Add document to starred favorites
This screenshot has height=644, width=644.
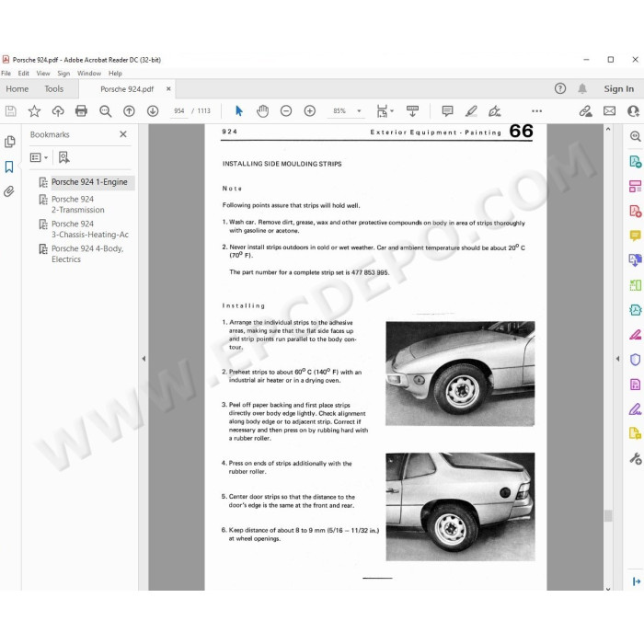(34, 111)
